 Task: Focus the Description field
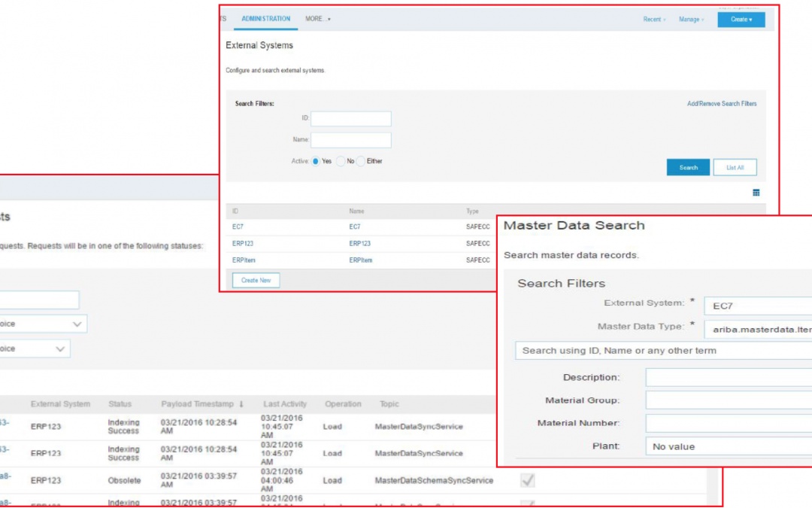(729, 377)
